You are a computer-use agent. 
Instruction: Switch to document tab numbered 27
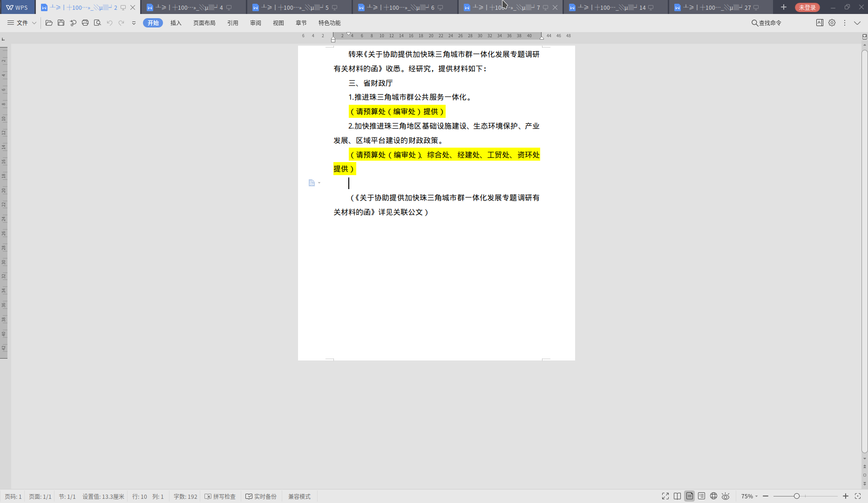[x=721, y=7]
